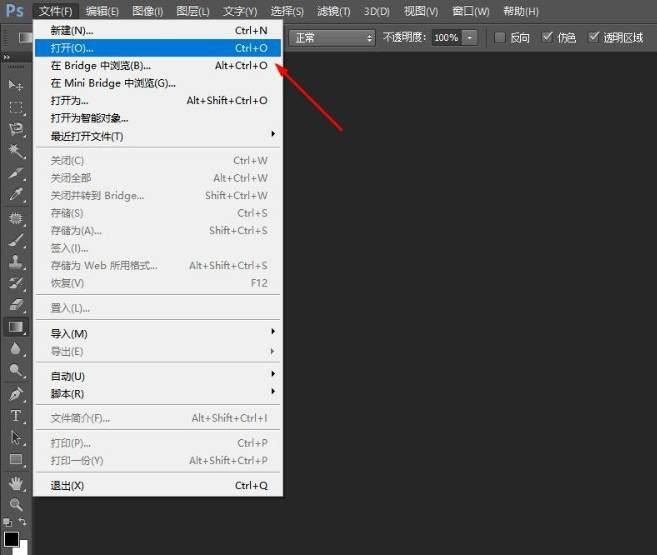Screen dimensions: 657x555
Task: Pick the Brush tool
Action: [x=16, y=240]
